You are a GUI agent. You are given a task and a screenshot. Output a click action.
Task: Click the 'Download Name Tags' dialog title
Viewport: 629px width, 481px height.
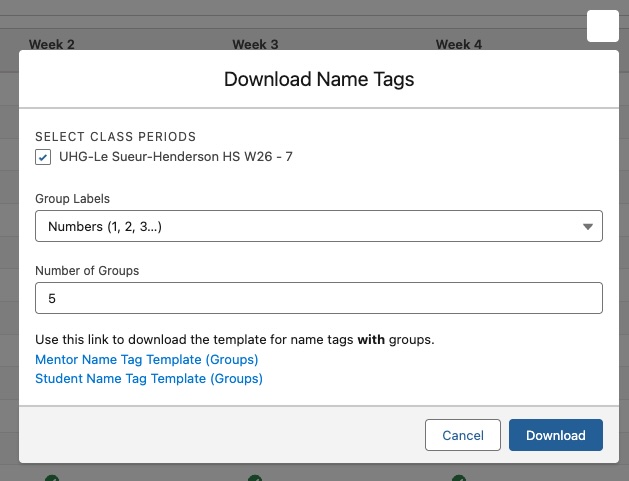pyautogui.click(x=319, y=79)
